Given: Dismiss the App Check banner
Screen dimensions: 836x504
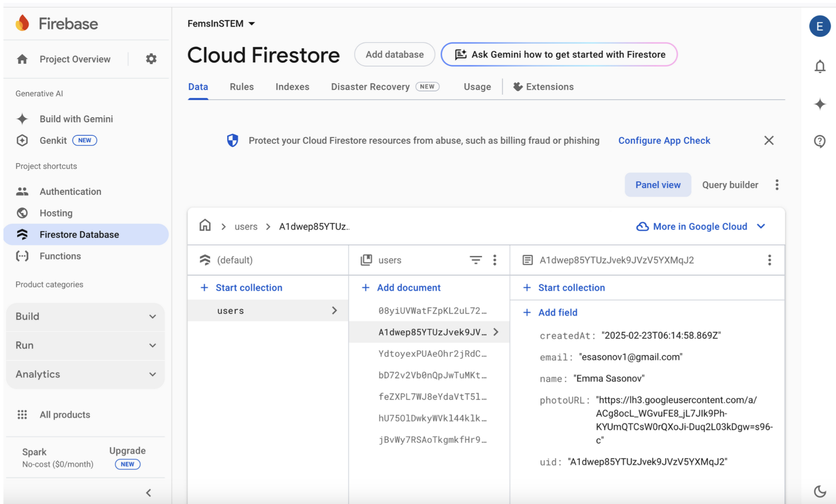Looking at the screenshot, I should click(769, 141).
